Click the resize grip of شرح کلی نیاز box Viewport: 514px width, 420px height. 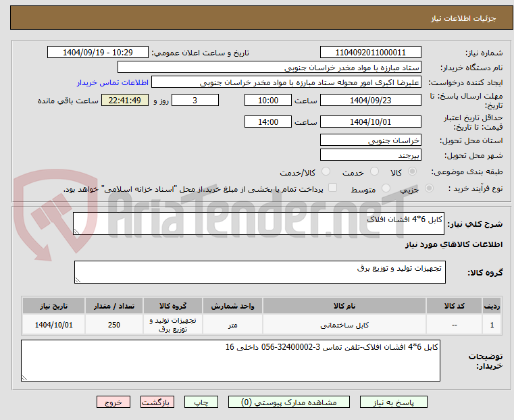[x=77, y=232]
